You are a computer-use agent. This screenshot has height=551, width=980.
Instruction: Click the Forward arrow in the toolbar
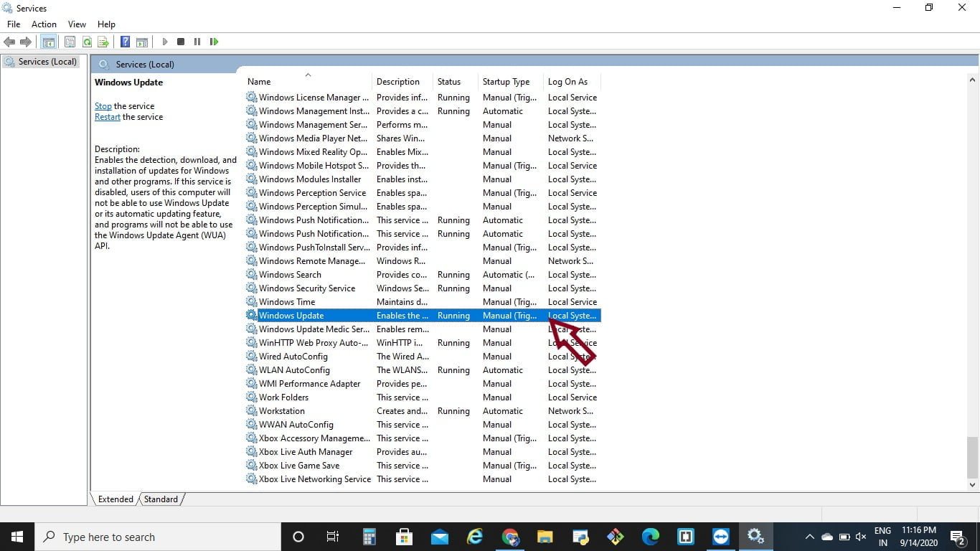tap(26, 42)
